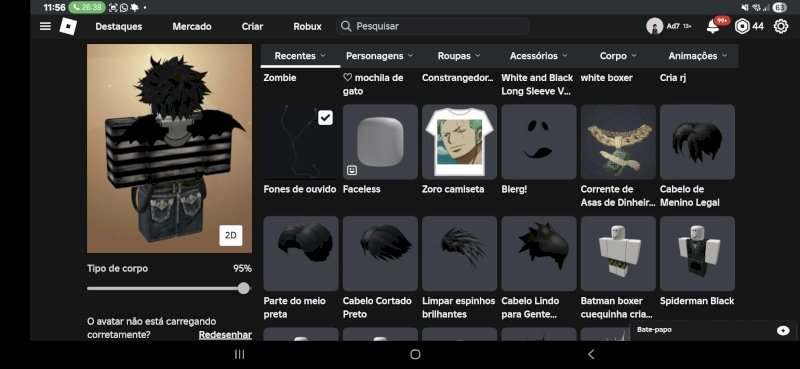Open the hamburger navigation menu
This screenshot has width=800, height=369.
[x=45, y=26]
